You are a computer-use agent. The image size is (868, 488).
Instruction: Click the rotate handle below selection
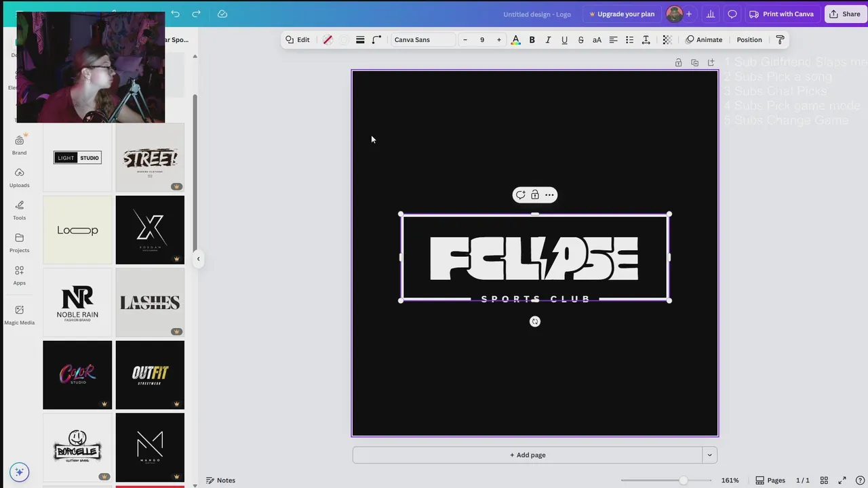[x=535, y=322]
